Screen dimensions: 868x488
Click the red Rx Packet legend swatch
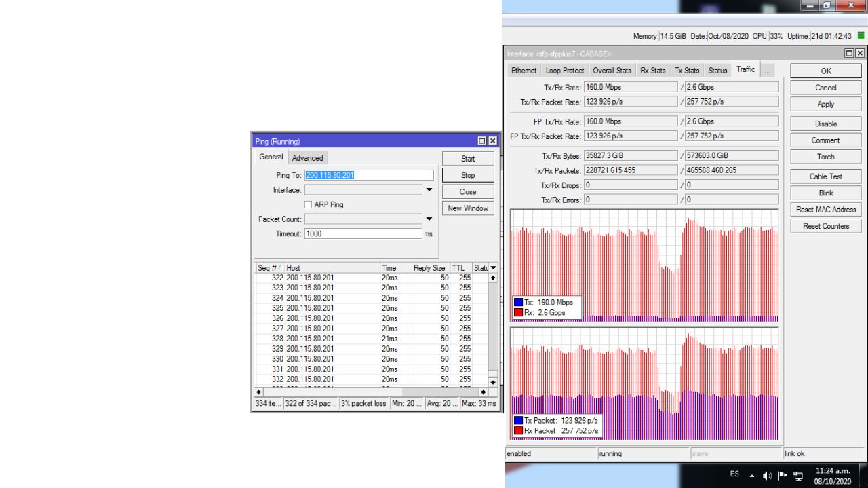point(518,431)
